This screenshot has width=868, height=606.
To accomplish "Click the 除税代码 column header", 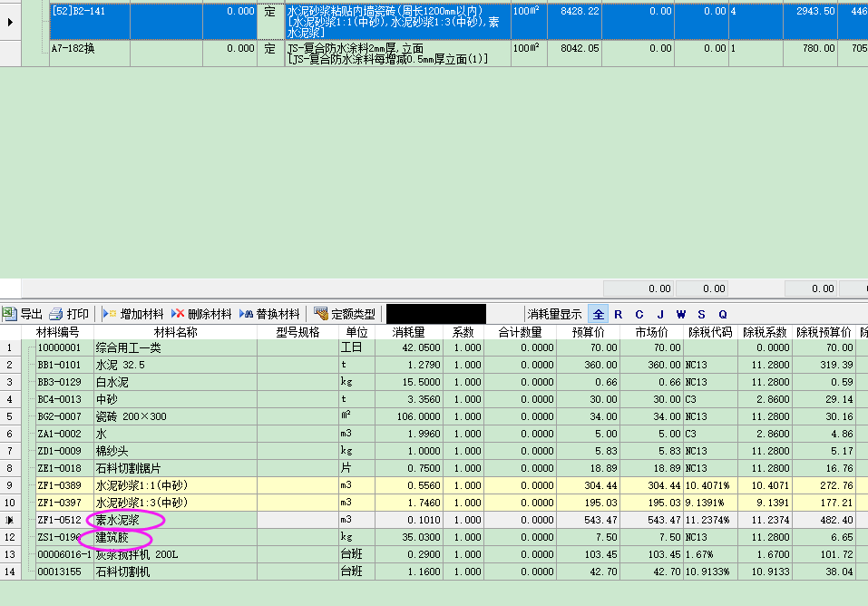I will 710,332.
